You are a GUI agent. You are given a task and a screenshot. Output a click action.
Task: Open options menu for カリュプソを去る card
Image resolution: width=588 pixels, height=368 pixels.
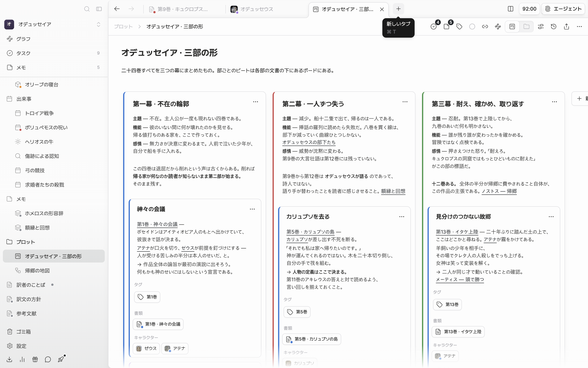pos(402,217)
